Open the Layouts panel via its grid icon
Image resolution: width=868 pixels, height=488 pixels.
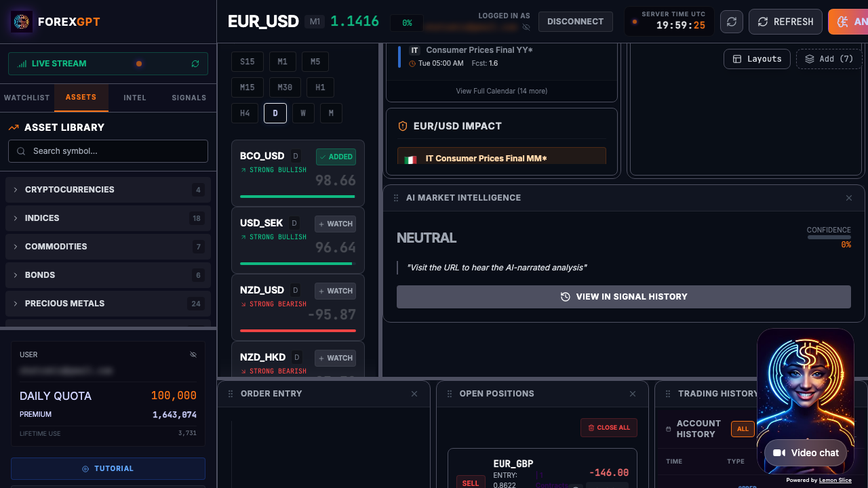coord(736,59)
